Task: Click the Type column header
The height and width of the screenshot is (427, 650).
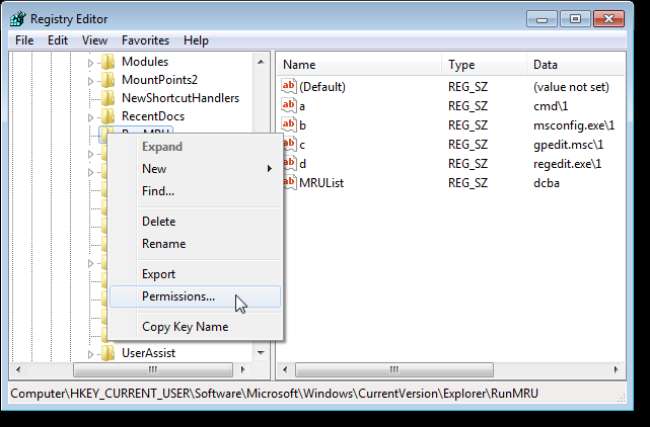Action: 485,65
